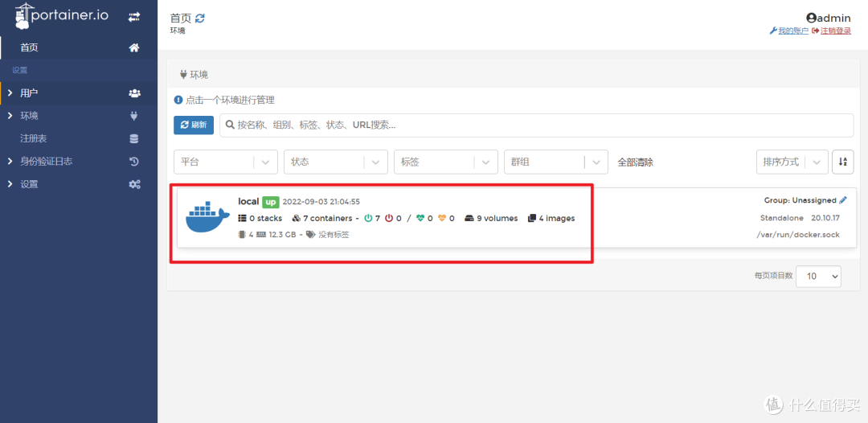Click the portainer.io logo
The height and width of the screenshot is (423, 868).
pyautogui.click(x=63, y=17)
